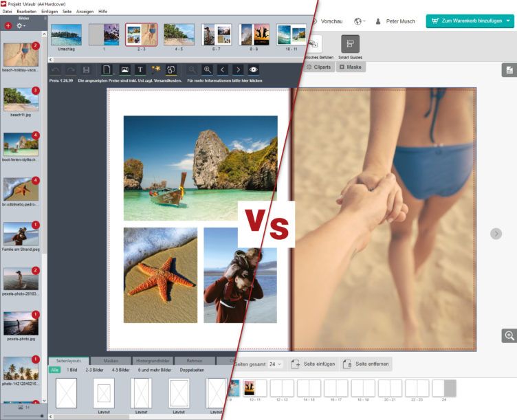Zoom in with the plus magnifier toolbar icon
Screen dimensions: 517x420
(x=208, y=69)
